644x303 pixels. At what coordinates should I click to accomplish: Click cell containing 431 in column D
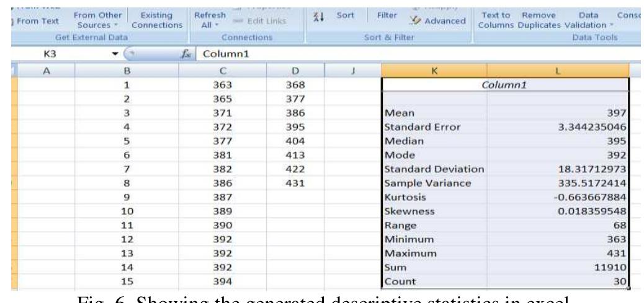[295, 183]
